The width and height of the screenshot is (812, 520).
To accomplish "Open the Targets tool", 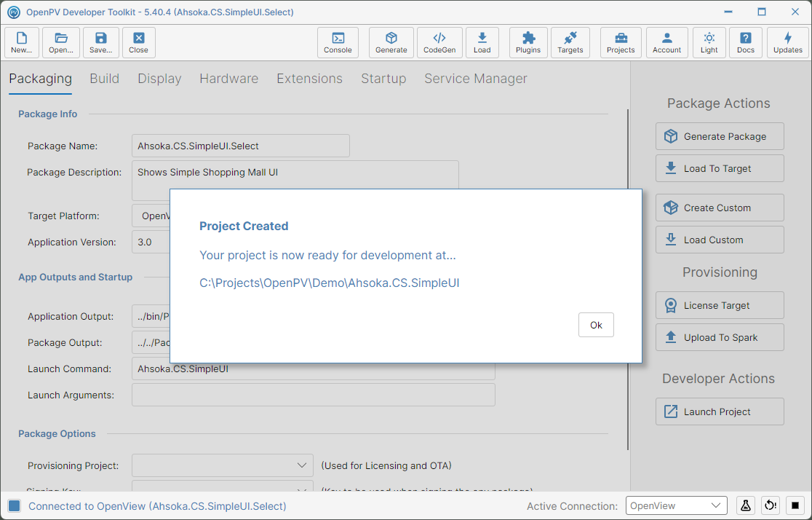I will click(x=570, y=42).
